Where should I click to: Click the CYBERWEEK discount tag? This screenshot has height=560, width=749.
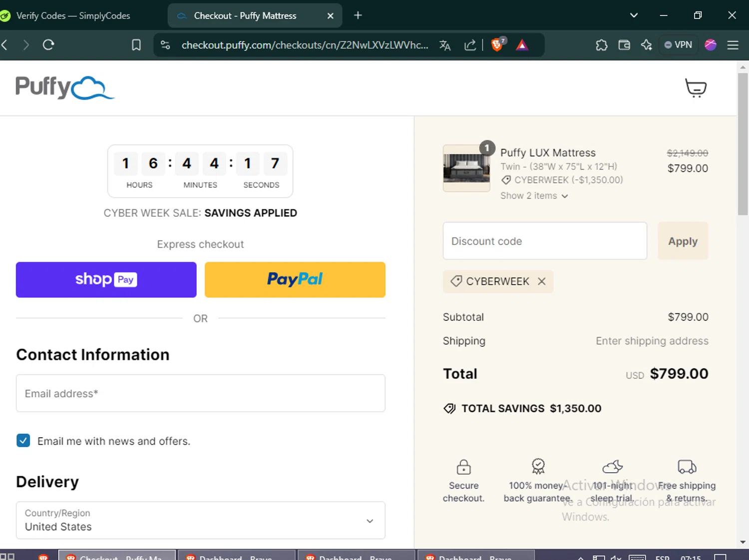tap(498, 281)
